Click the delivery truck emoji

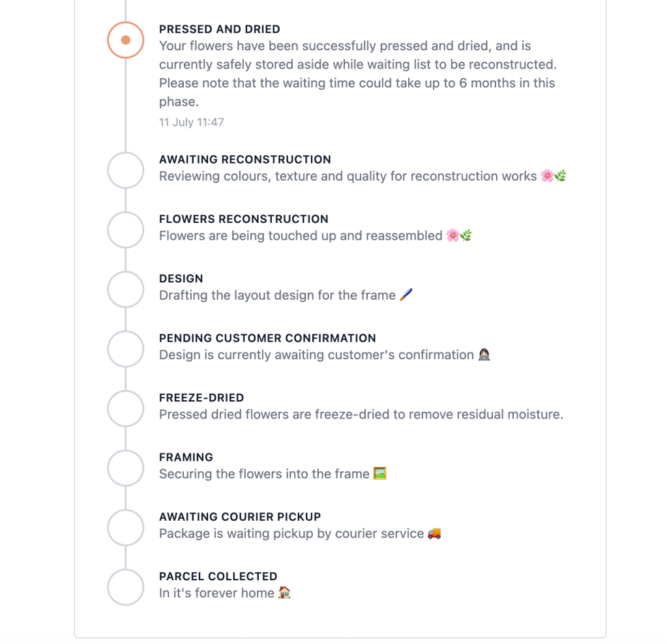pyautogui.click(x=434, y=533)
